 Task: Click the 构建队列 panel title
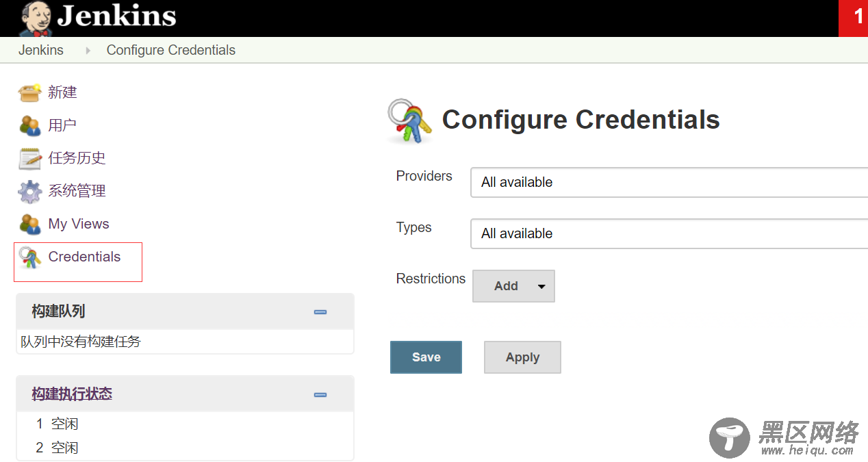coord(58,311)
